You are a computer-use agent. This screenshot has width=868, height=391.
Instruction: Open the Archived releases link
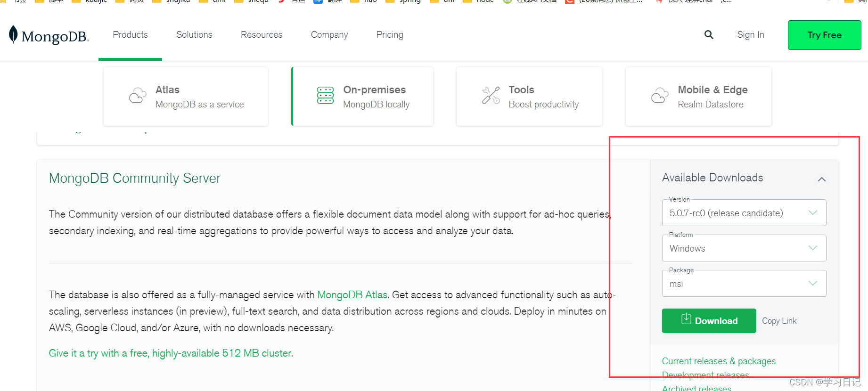(696, 388)
